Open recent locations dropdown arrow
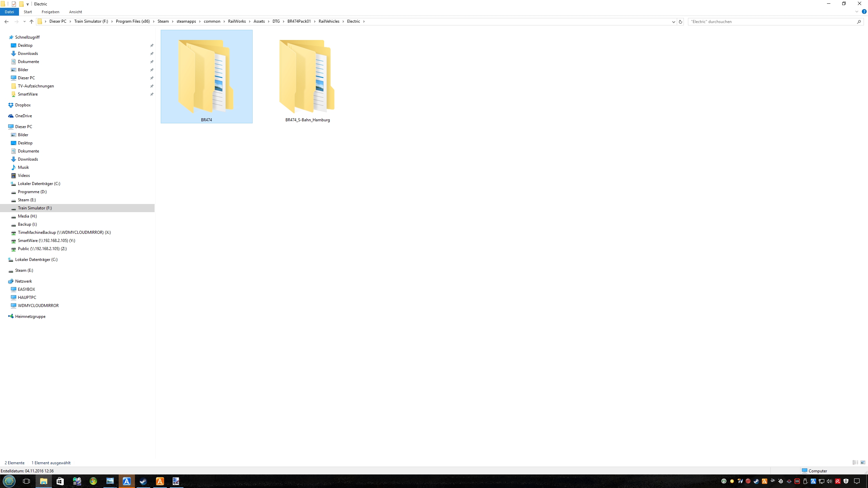 pos(24,21)
